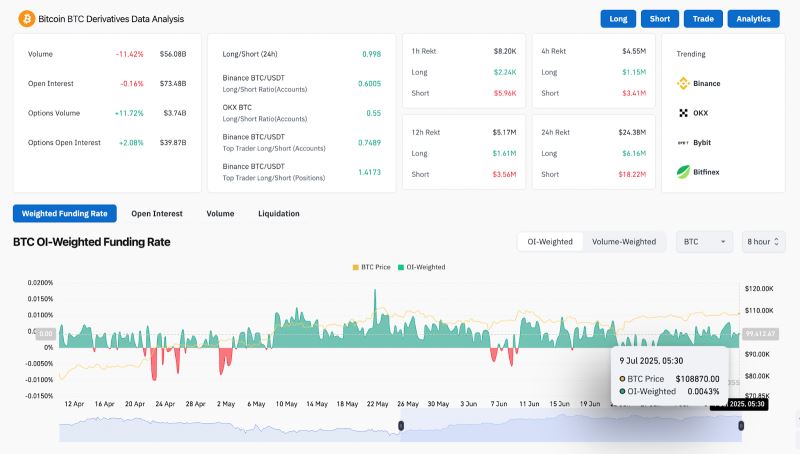Switch to Volume-Weighted funding rate

coord(624,241)
